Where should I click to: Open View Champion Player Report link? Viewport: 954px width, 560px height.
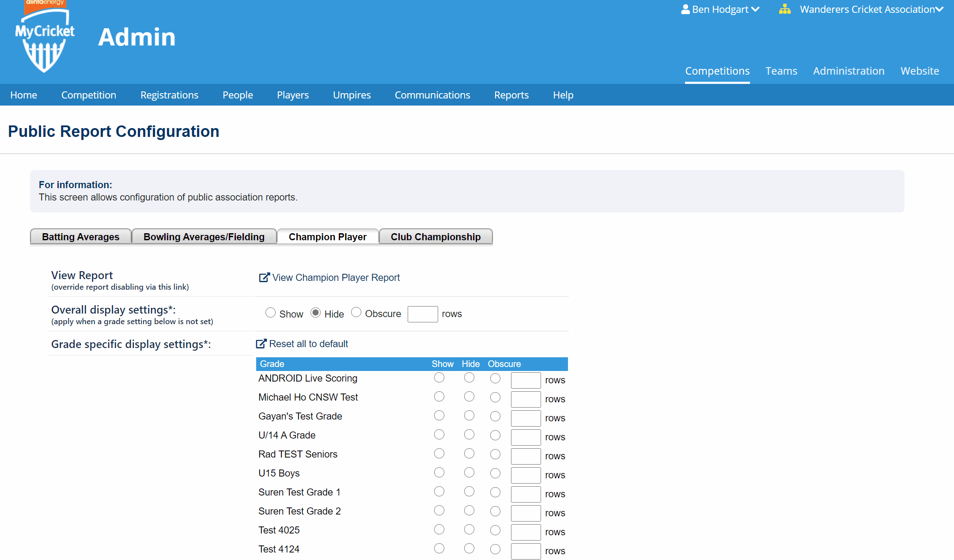(x=336, y=278)
